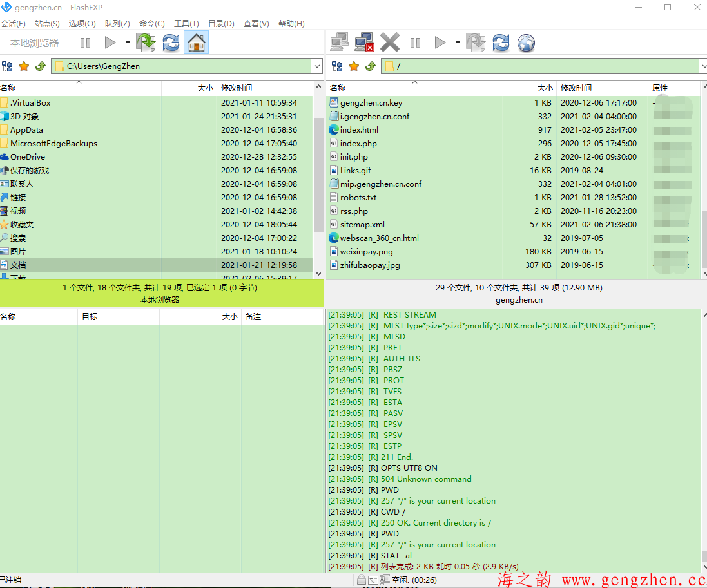Open the 工具(T) menu
Image resolution: width=707 pixels, height=588 pixels.
pos(186,24)
